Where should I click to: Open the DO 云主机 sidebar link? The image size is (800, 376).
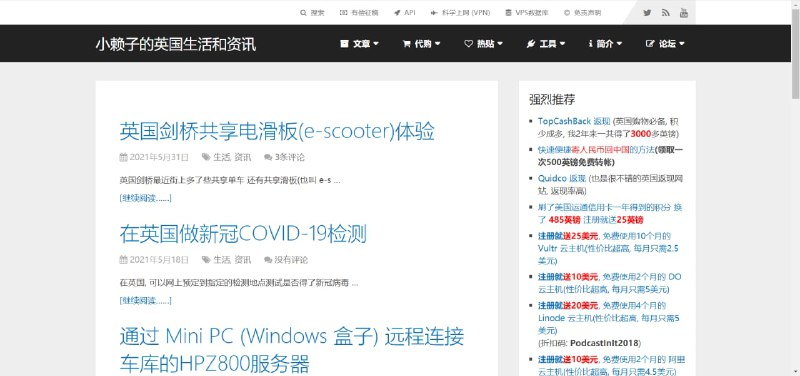click(609, 283)
